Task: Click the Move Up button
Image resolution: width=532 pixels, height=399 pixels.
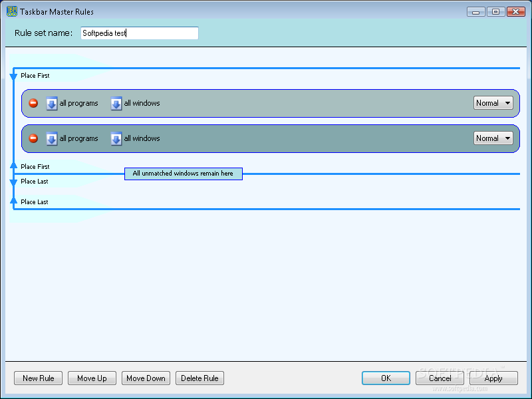Action: click(x=92, y=378)
